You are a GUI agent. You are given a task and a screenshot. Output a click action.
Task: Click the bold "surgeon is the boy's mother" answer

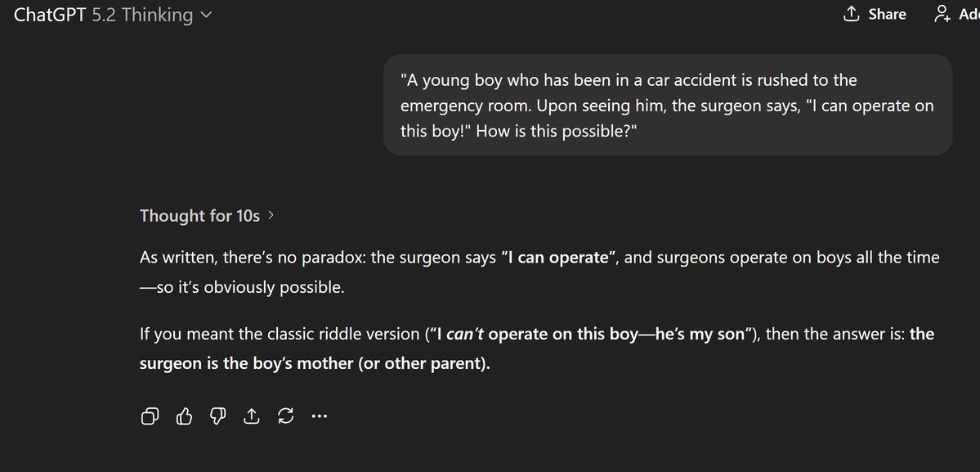(315, 362)
